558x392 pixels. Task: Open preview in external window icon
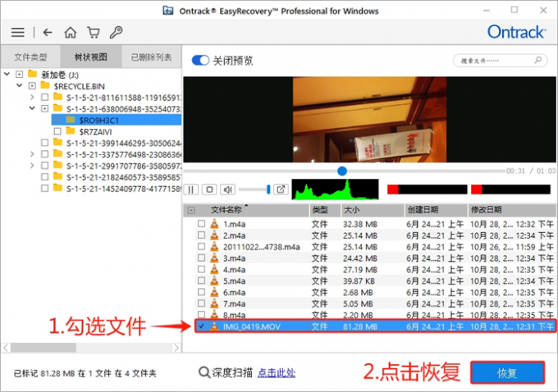[281, 189]
